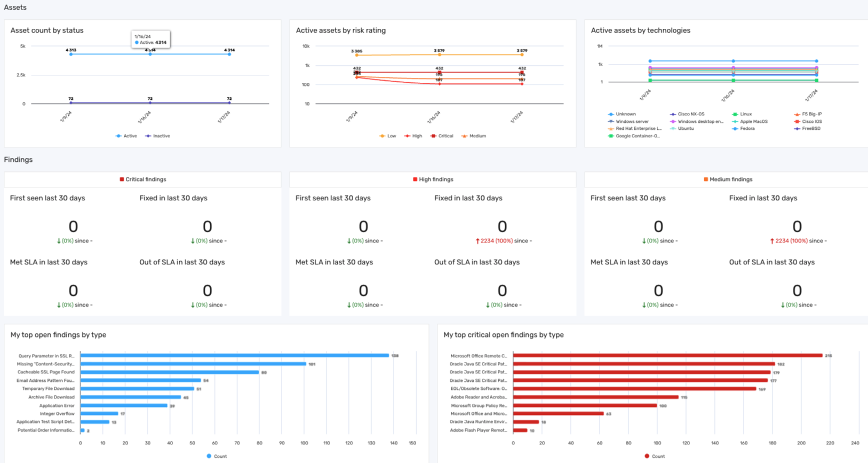Screen dimensions: 868x463
Task: Toggle the Red Hat Enterprise legend item
Action: [635, 129]
